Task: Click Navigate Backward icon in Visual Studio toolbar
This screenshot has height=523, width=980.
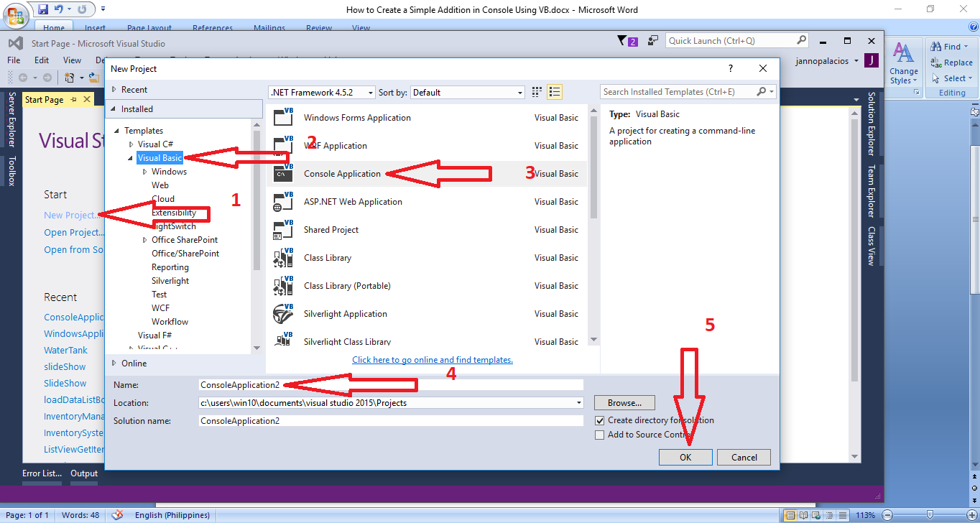Action: point(23,78)
